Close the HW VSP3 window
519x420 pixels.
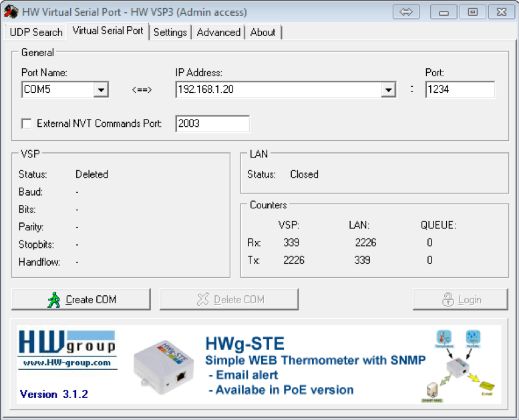coord(502,12)
